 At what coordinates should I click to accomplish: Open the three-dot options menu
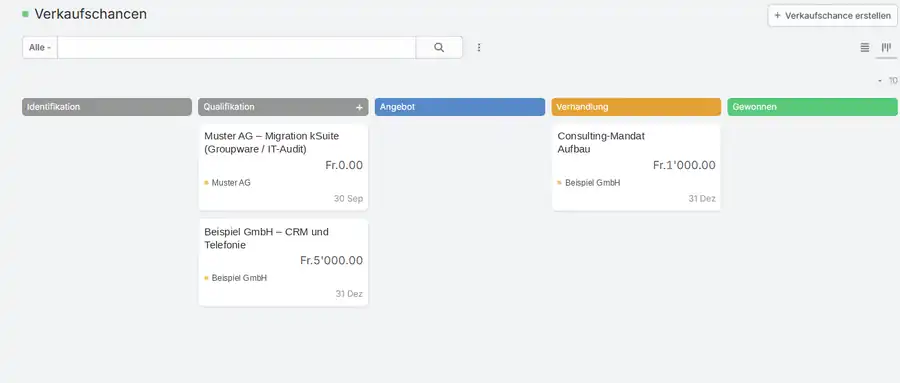tap(479, 48)
